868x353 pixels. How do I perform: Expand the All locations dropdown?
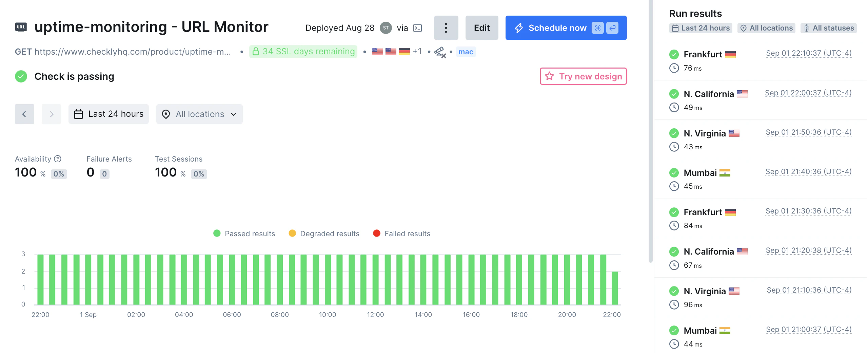click(x=199, y=114)
